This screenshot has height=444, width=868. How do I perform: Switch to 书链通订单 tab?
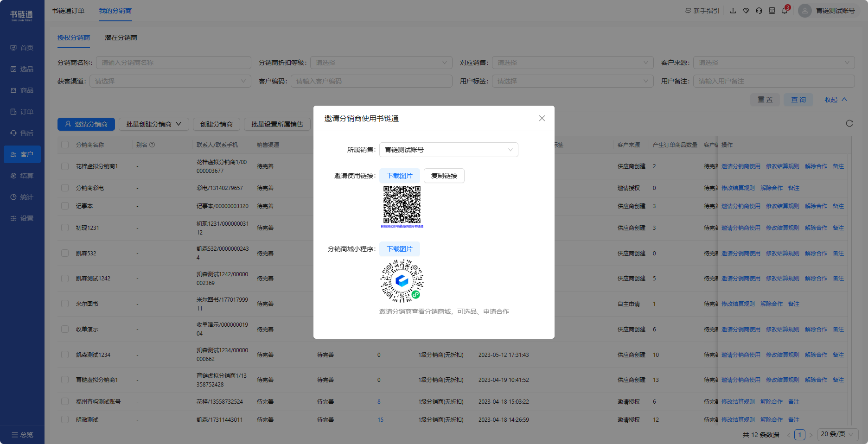(68, 11)
